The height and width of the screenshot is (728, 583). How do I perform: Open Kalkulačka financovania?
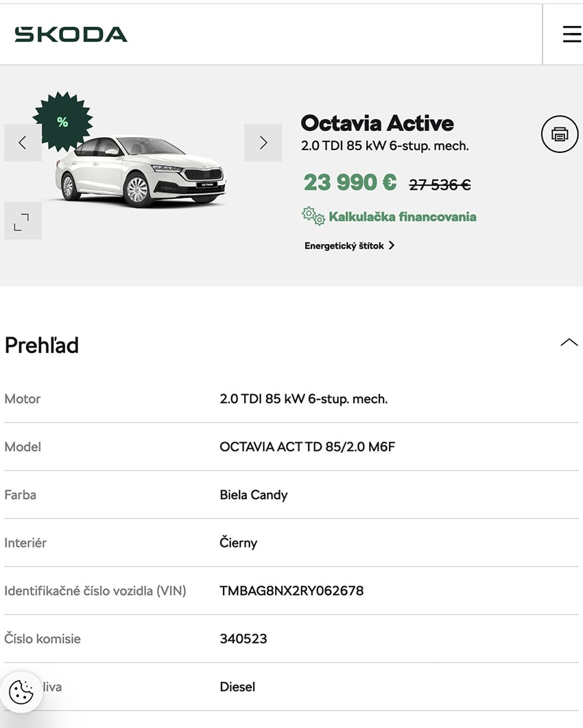pyautogui.click(x=403, y=217)
